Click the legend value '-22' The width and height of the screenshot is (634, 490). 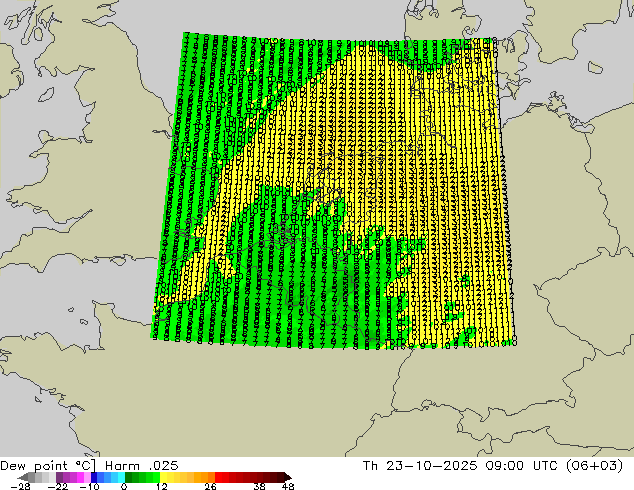point(58,486)
